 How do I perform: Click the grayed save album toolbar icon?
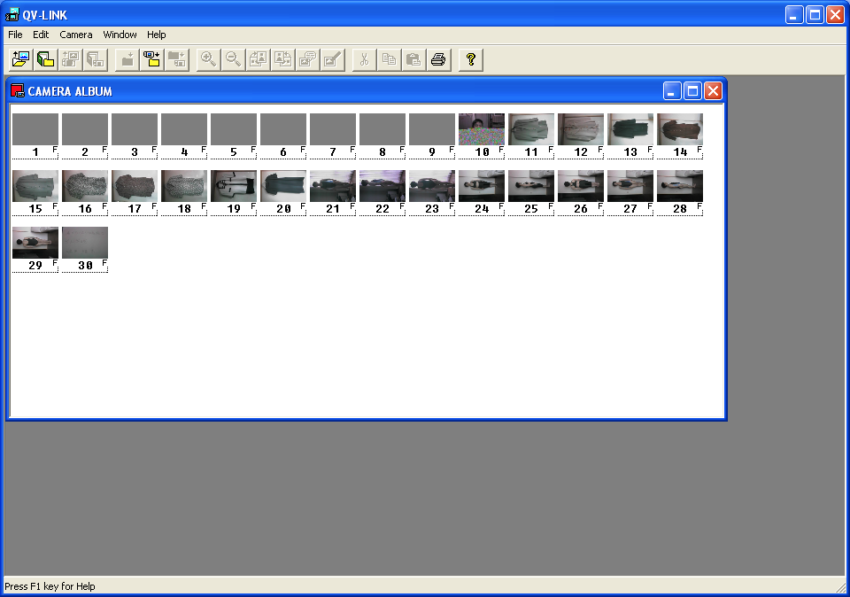95,59
